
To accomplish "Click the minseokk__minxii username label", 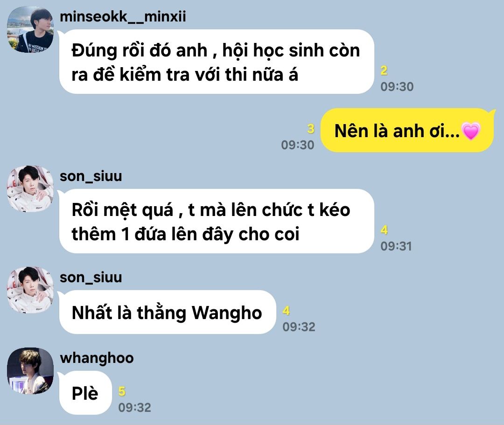I will click(123, 16).
